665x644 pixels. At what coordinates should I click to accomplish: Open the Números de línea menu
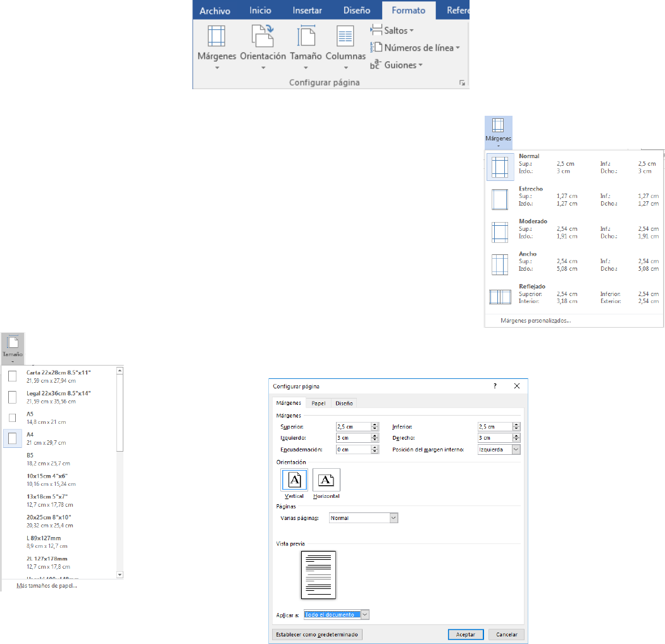coord(415,47)
